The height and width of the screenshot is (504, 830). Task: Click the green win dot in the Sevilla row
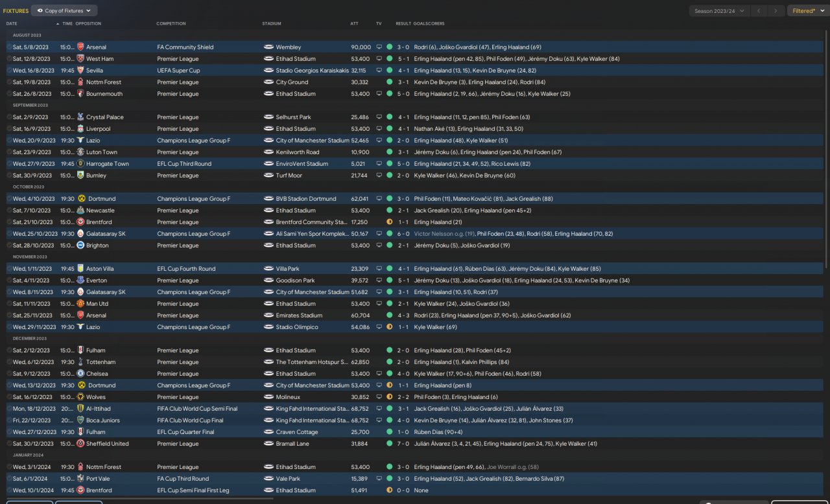389,71
